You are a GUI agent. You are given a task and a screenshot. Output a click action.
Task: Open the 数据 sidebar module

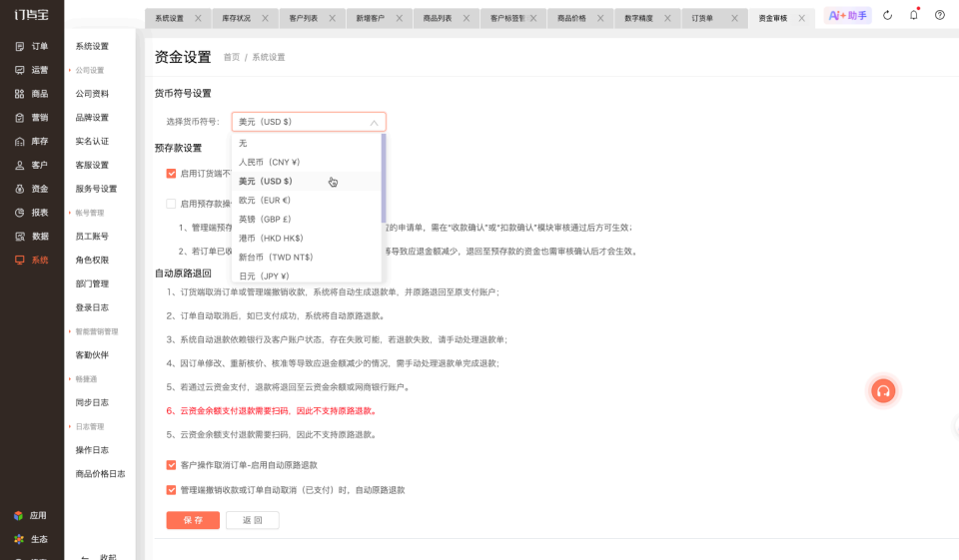click(31, 236)
